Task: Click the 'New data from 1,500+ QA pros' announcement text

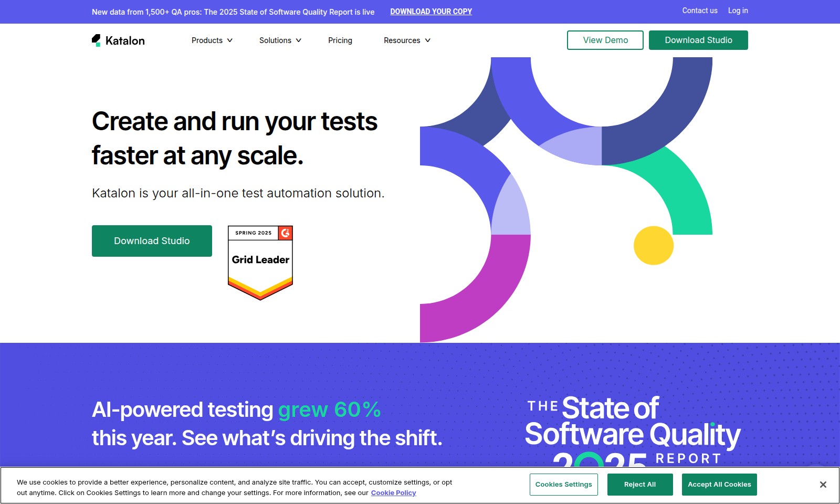Action: (x=233, y=12)
